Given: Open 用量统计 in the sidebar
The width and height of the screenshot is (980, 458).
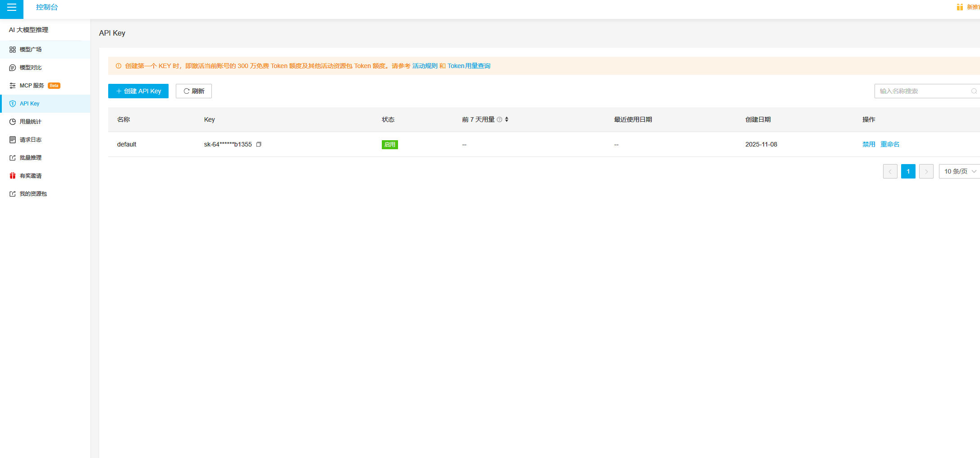Looking at the screenshot, I should click(45, 122).
